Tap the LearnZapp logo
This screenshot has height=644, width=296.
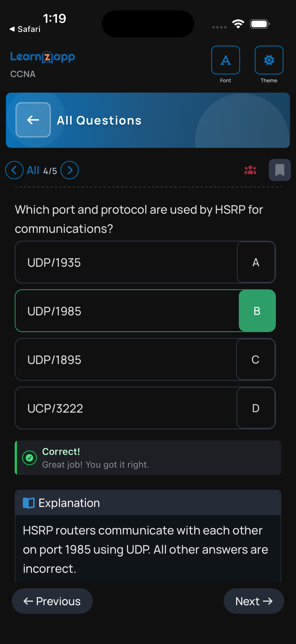42,57
